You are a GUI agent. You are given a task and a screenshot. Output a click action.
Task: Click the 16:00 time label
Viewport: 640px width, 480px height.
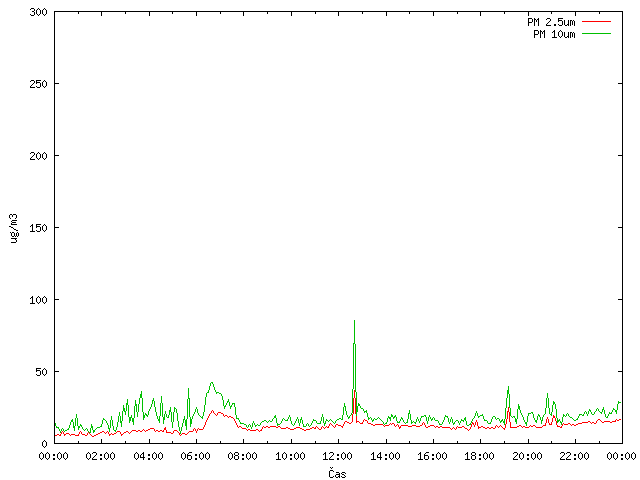[432, 456]
